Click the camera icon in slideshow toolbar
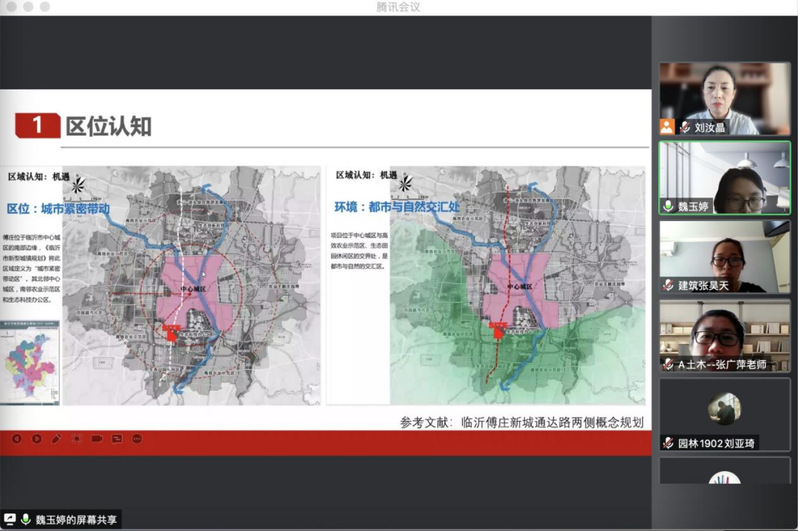798x531 pixels. (x=97, y=438)
